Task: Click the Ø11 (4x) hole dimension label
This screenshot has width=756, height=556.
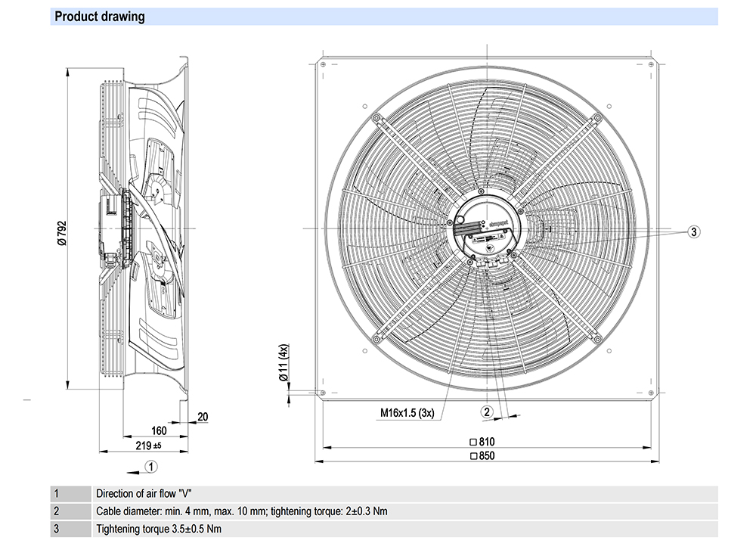Action: click(283, 362)
